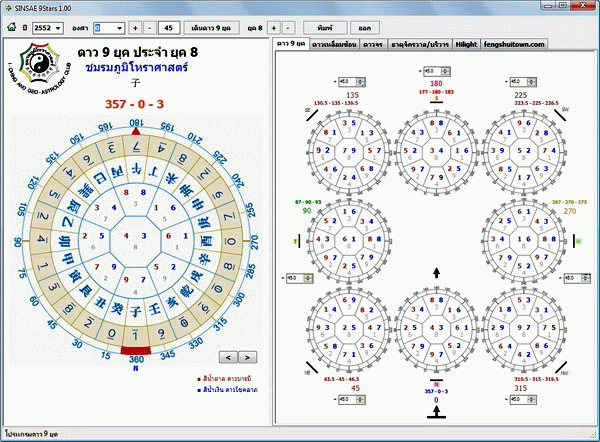This screenshot has width=600, height=442.
Task: Click the I-Ching and Geo-Astrology Club logo
Action: click(40, 68)
